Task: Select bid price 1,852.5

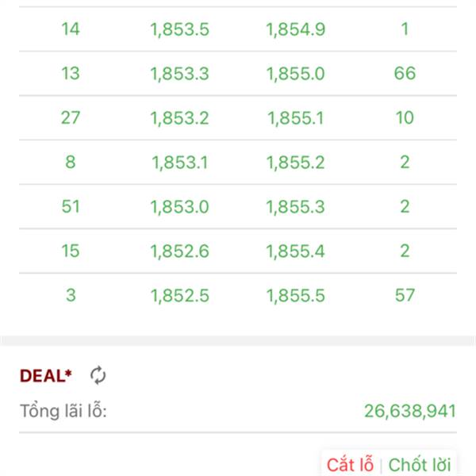Action: click(x=179, y=295)
